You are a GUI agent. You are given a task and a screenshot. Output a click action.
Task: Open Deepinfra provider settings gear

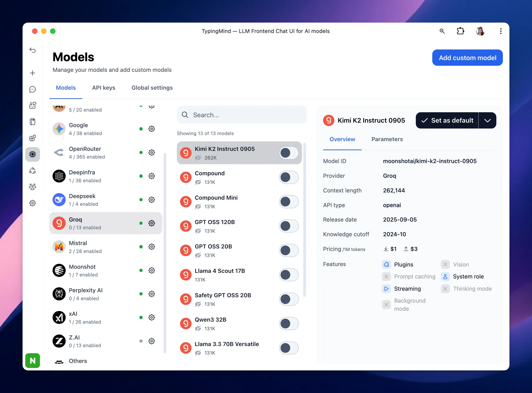click(152, 176)
